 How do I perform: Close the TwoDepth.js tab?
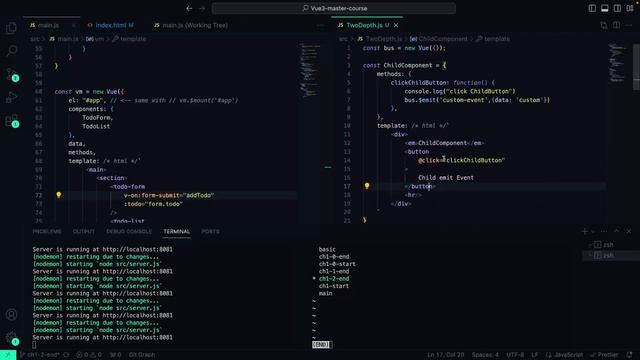click(396, 25)
